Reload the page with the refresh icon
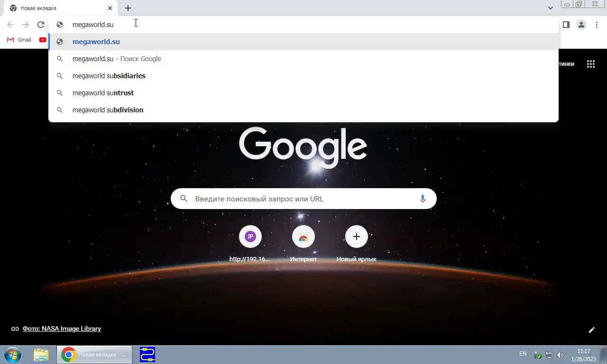Image resolution: width=607 pixels, height=364 pixels. (x=41, y=25)
